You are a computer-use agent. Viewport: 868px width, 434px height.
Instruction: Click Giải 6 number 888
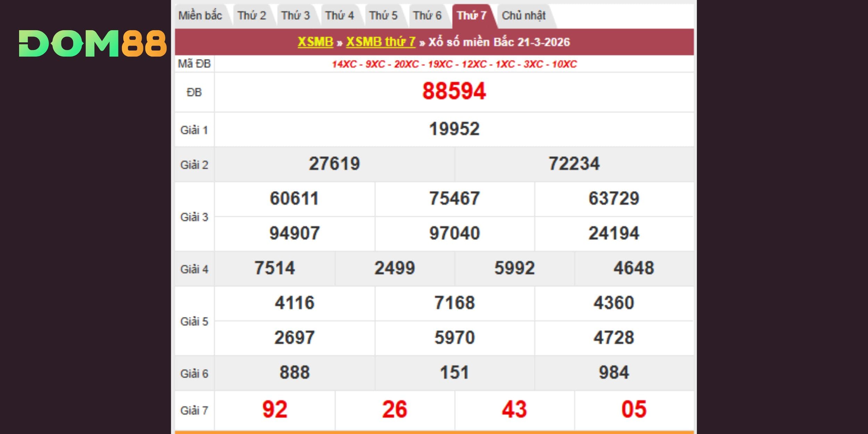[x=294, y=373]
